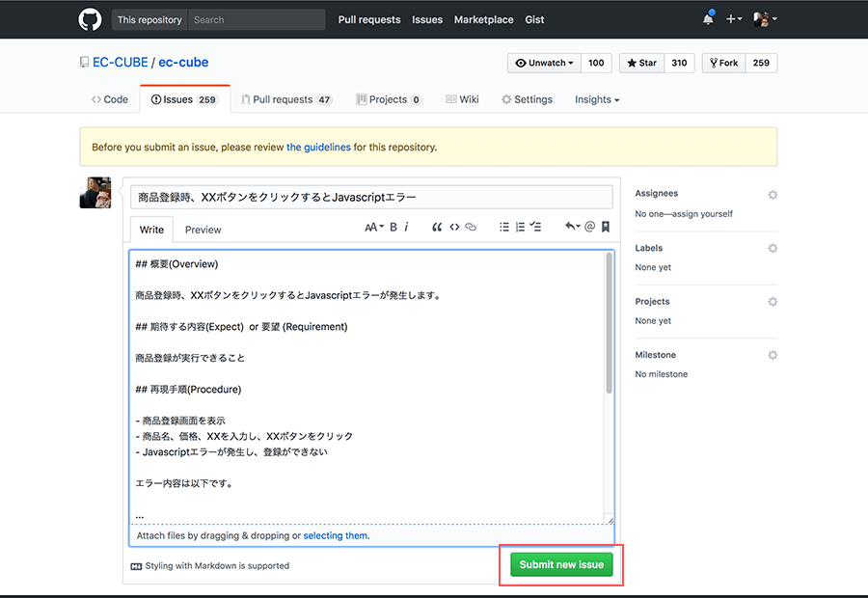Open the Labels settings gear
Screen dimensions: 868x598
tap(772, 248)
